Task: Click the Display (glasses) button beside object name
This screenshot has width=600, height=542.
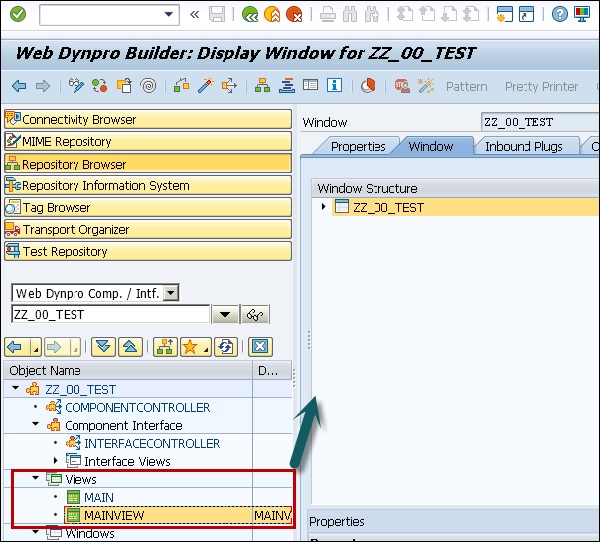Action: pos(256,315)
